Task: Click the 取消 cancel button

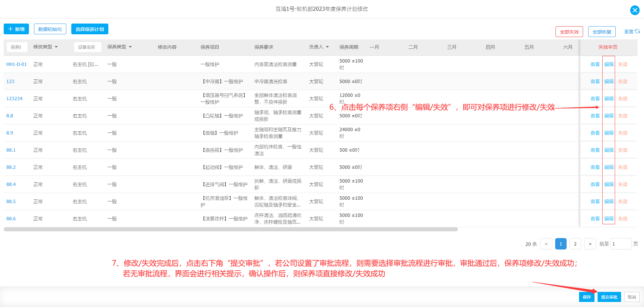Action: [632, 297]
